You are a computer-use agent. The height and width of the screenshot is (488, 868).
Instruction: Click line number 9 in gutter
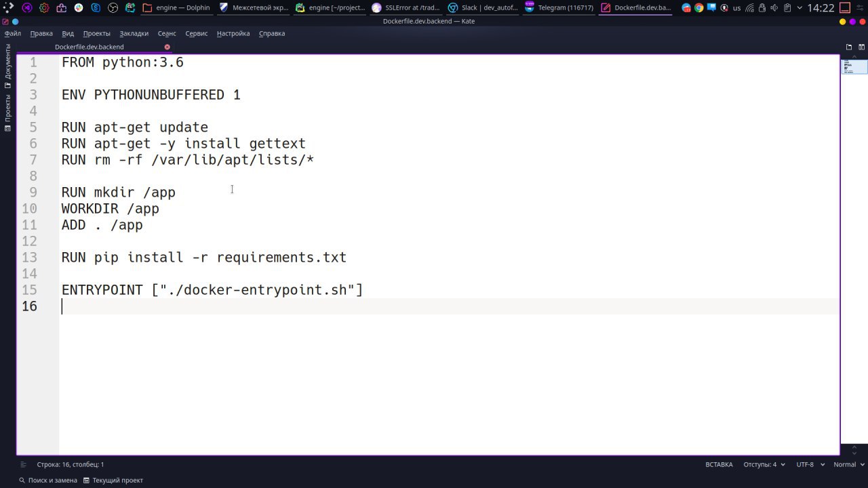click(x=33, y=192)
